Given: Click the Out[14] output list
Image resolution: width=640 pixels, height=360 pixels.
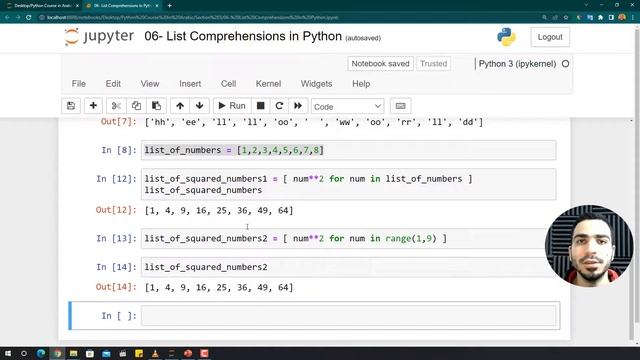Looking at the screenshot, I should (x=219, y=287).
